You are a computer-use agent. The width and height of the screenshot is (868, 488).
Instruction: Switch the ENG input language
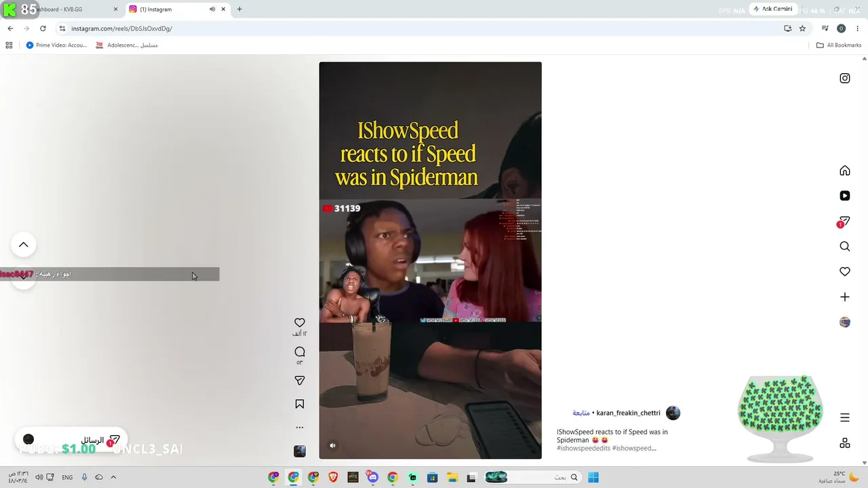[x=67, y=477]
